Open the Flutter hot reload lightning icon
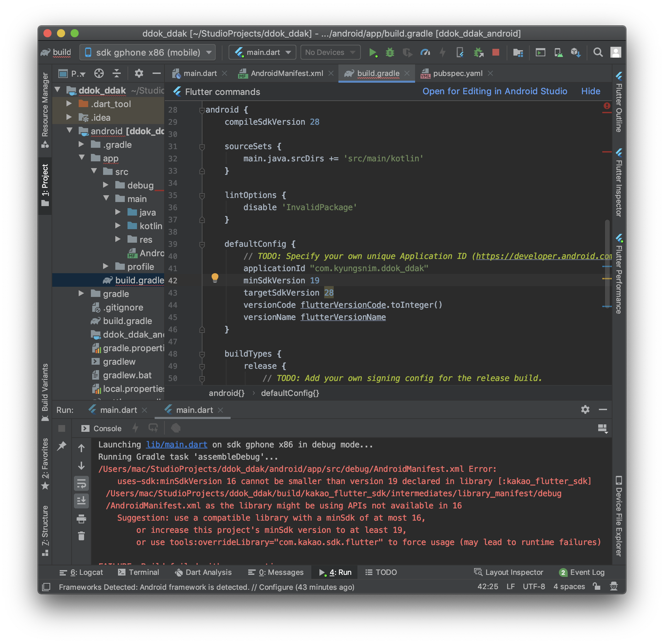 point(443,53)
